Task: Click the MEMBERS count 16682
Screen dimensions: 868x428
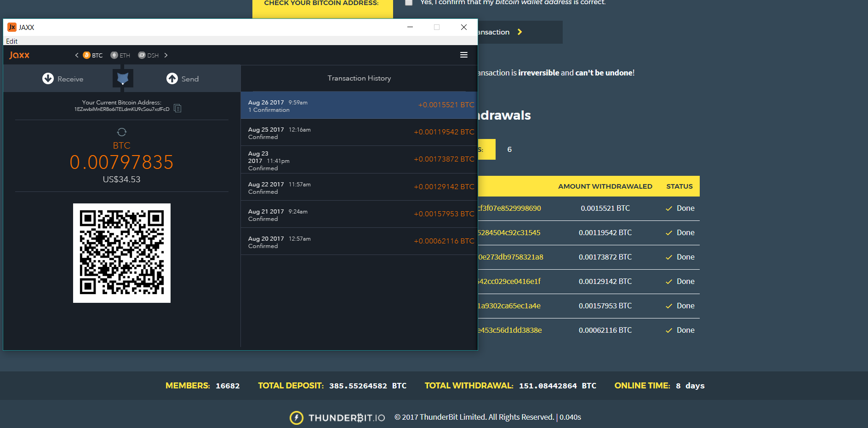Action: pyautogui.click(x=228, y=386)
